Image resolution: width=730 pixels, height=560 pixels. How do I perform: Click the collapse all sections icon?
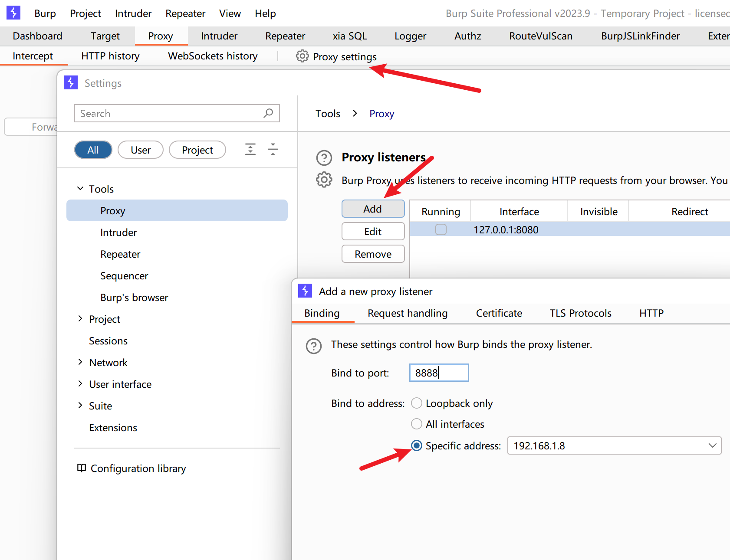[273, 149]
